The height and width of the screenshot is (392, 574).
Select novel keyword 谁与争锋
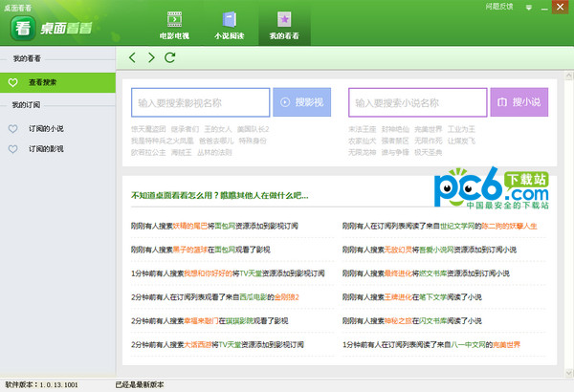click(395, 152)
